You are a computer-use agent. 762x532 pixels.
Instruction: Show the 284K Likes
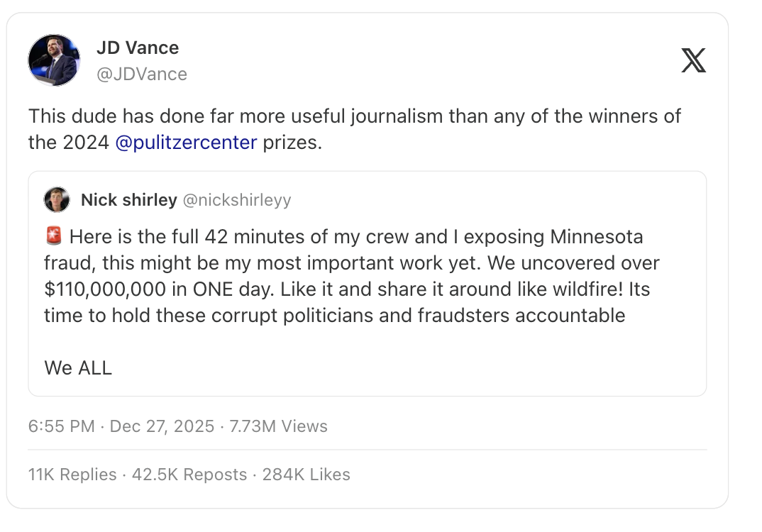point(307,475)
